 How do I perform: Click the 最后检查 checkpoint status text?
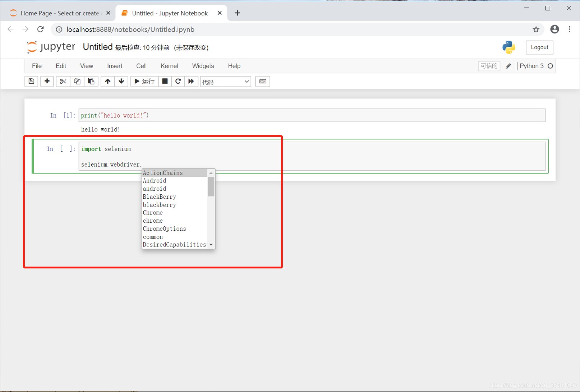pos(142,47)
